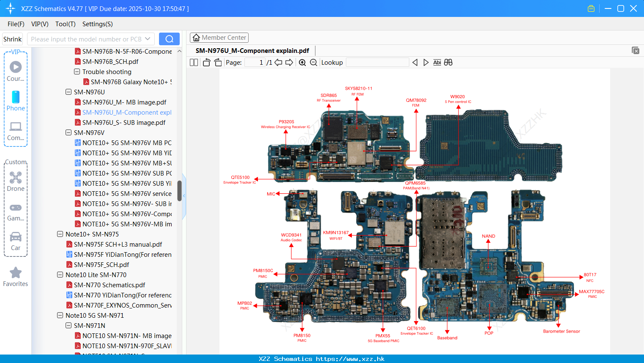Click the Shrink button

(13, 39)
